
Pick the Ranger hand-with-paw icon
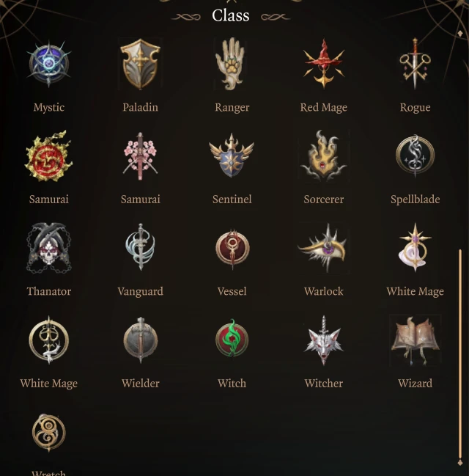(x=231, y=64)
